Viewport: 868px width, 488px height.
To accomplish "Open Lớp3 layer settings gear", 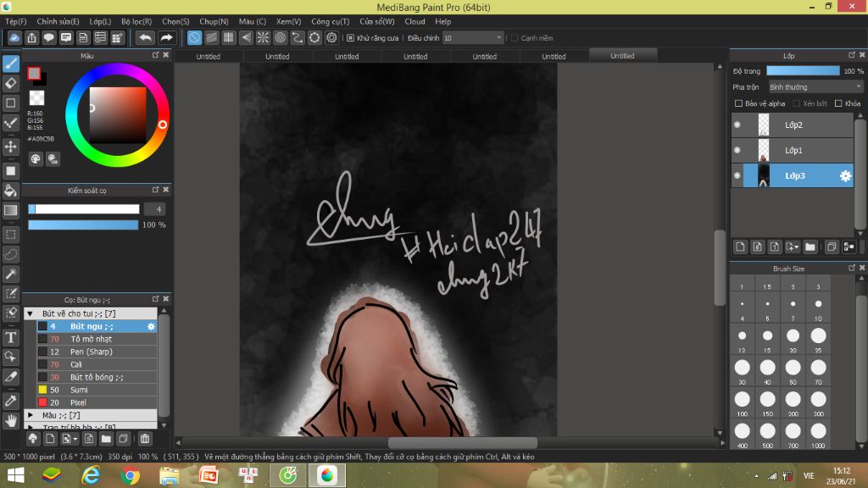I will (845, 176).
